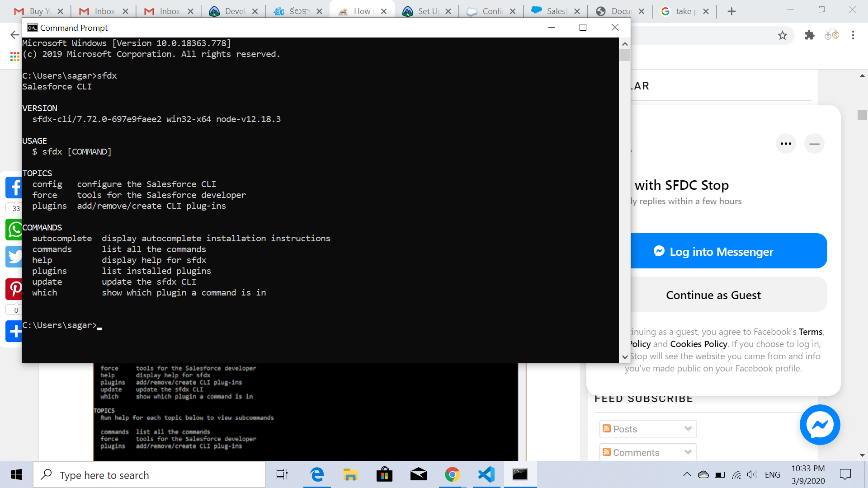Close the 'How t' active tab
This screenshot has width=868, height=488.
[x=383, y=11]
